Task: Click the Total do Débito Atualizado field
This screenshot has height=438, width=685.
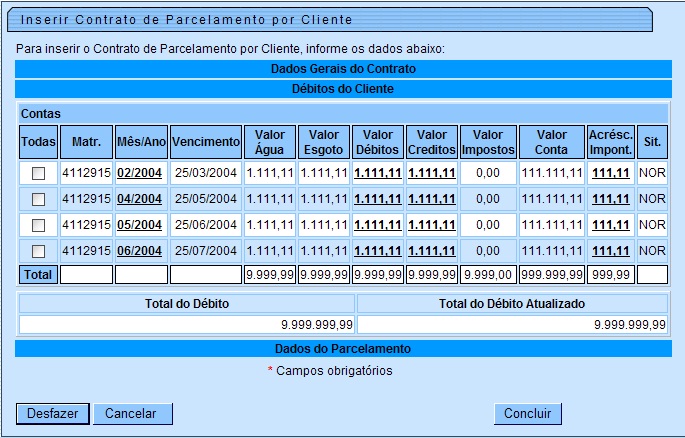Action: click(512, 324)
